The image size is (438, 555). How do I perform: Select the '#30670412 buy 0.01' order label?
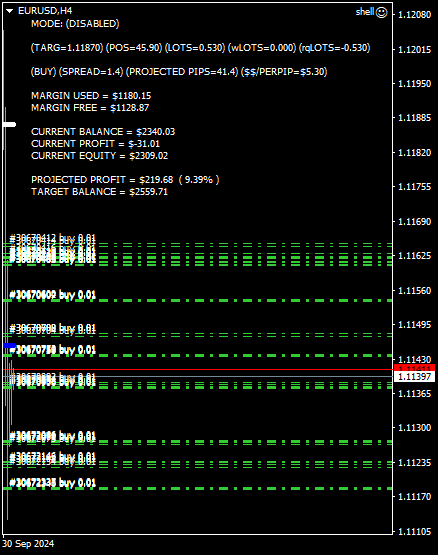pos(52,238)
